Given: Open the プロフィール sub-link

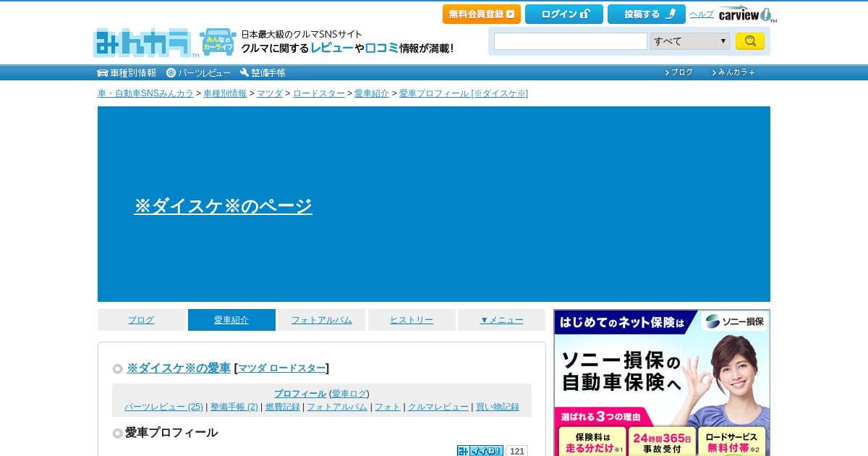Looking at the screenshot, I should tap(300, 394).
